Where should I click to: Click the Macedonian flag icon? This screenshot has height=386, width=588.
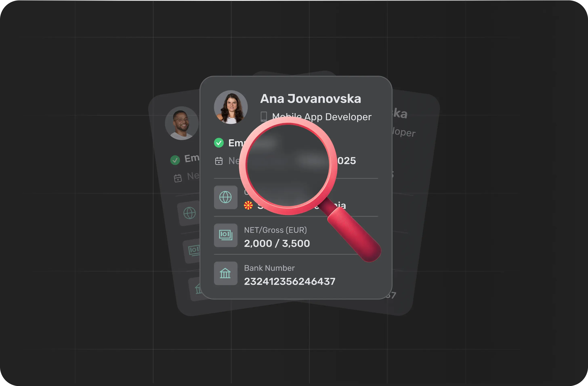pos(248,205)
